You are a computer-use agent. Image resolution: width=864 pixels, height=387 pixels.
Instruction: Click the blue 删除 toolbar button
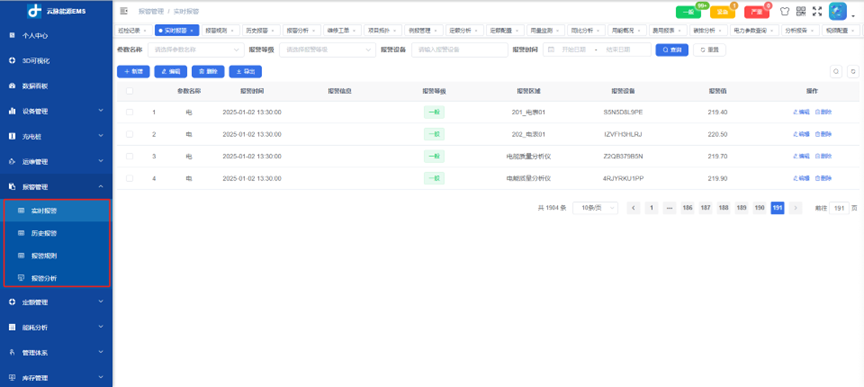(x=208, y=72)
